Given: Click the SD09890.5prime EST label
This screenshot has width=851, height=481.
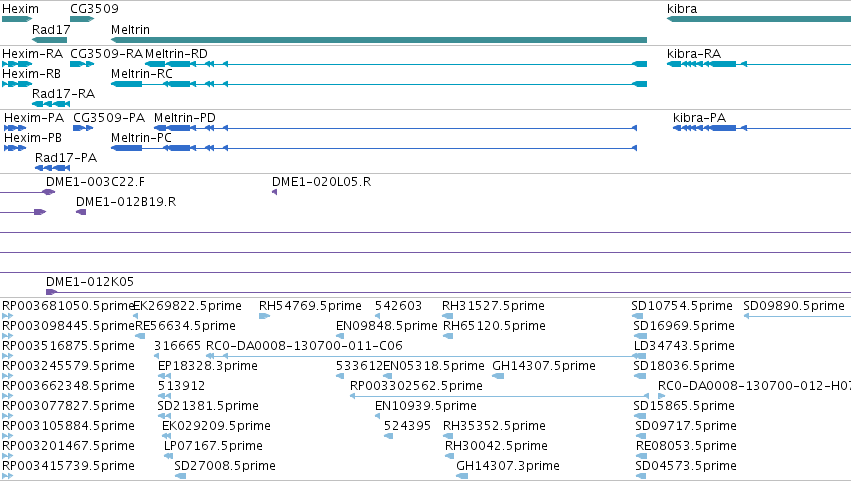Looking at the screenshot, I should (x=794, y=306).
